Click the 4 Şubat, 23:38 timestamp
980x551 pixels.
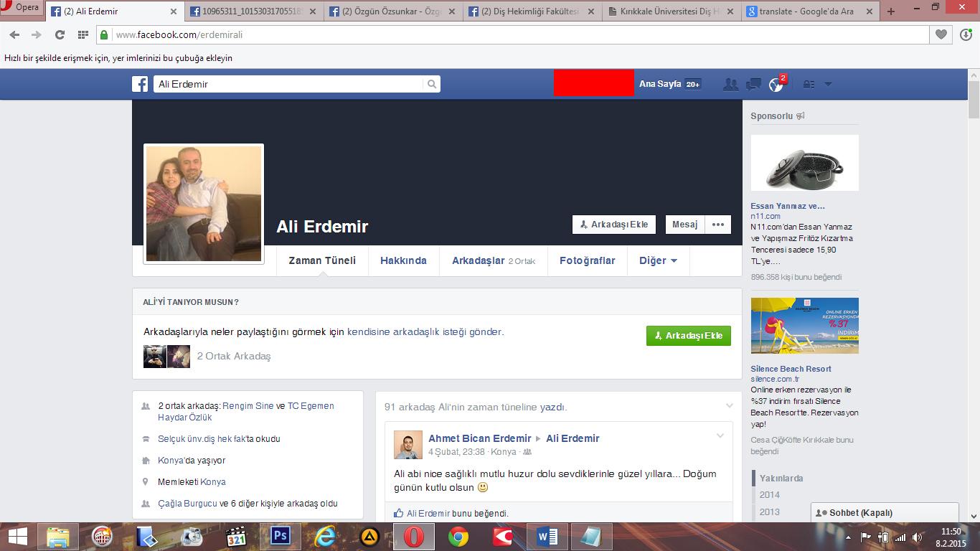pyautogui.click(x=456, y=452)
